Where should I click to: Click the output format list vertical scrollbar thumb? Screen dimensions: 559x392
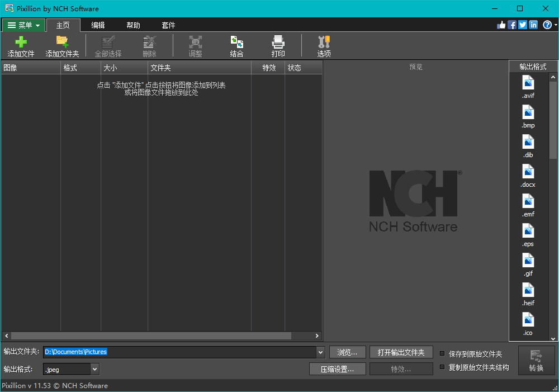[x=553, y=120]
